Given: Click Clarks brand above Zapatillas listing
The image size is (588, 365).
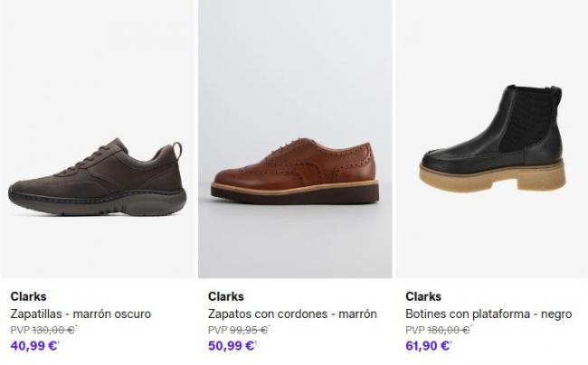Looking at the screenshot, I should pos(28,296).
